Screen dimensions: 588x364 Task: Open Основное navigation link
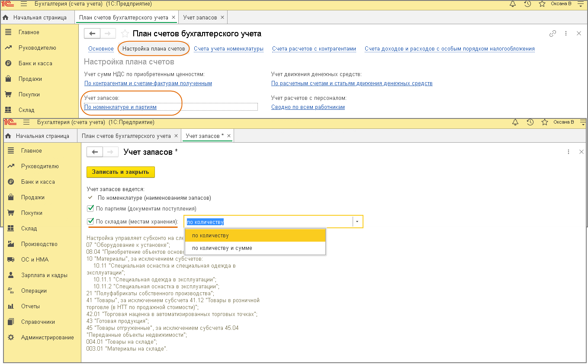pyautogui.click(x=101, y=49)
